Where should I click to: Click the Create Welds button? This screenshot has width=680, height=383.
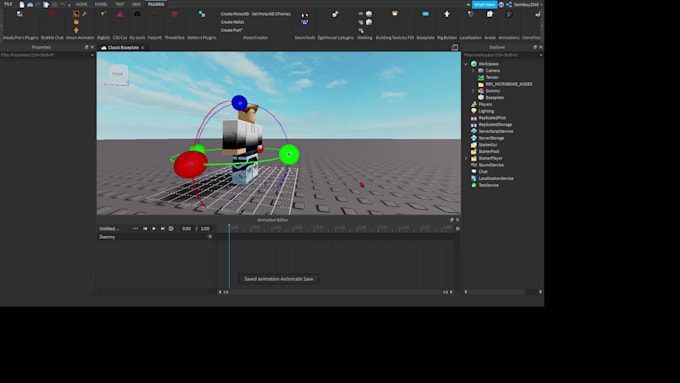232,22
